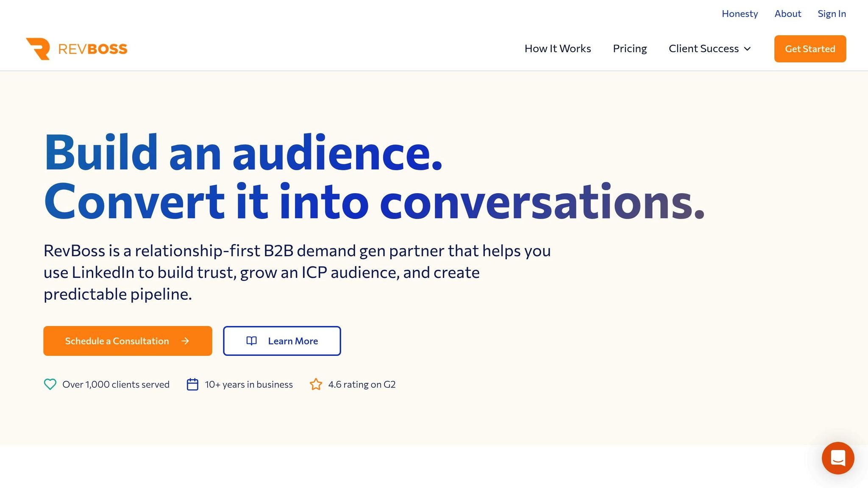
Task: Visit the About link
Action: pyautogui.click(x=787, y=14)
